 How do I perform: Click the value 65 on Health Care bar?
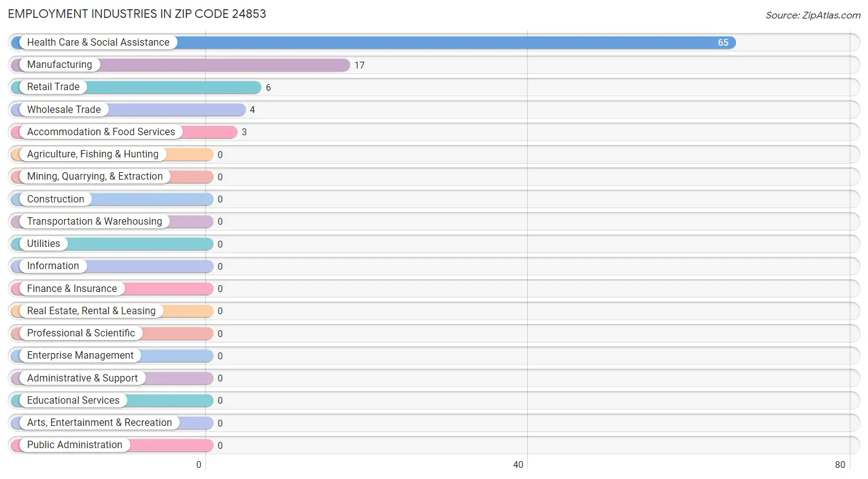(x=723, y=43)
